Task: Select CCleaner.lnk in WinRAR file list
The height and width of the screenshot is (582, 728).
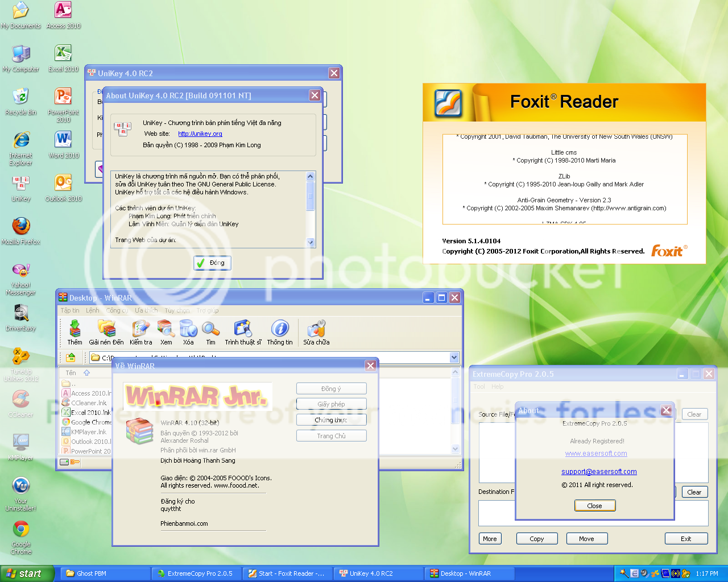Action: (84, 403)
